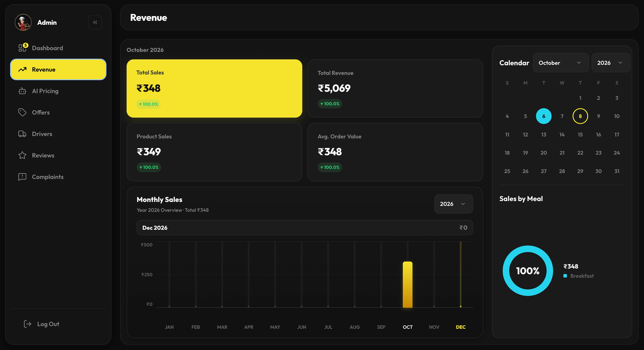The height and width of the screenshot is (350, 644).
Task: Open the calendar year 2026 dropdown
Action: 611,63
